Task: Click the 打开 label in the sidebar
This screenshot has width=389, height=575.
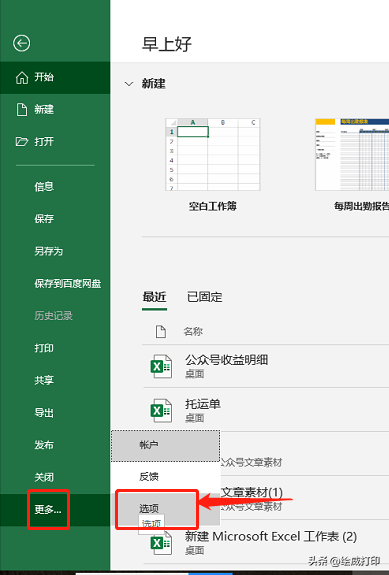Action: tap(44, 142)
